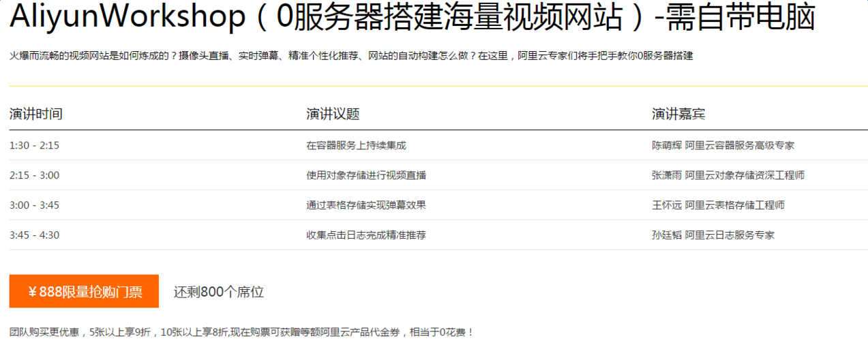Click speaker 陈萌辉 阿里云容器服务高级专家
The width and height of the screenshot is (868, 341).
point(723,145)
